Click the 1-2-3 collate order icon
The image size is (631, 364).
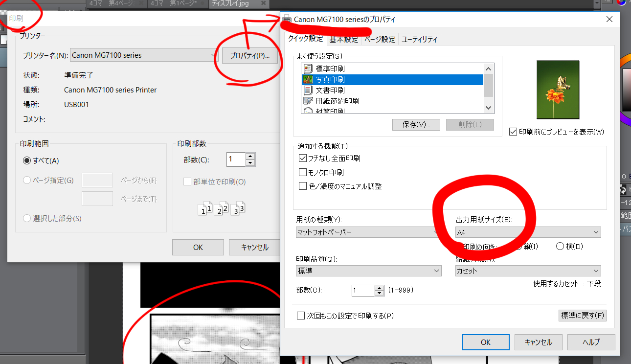click(222, 208)
